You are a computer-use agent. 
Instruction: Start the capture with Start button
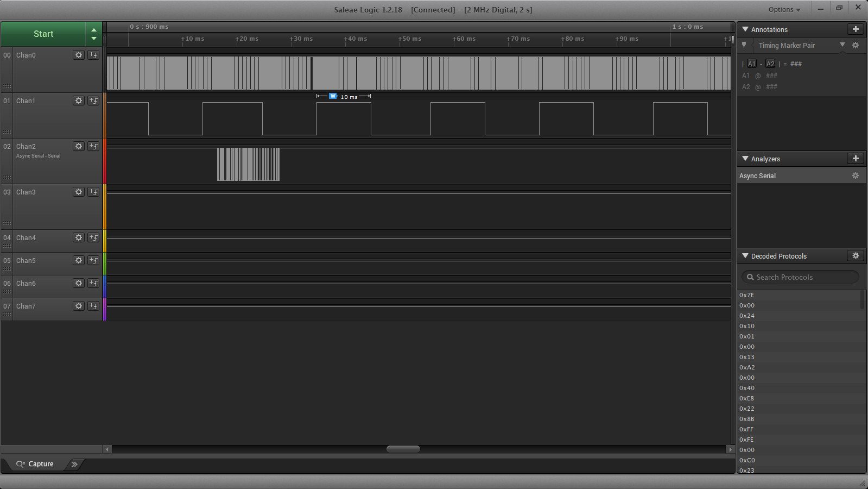pyautogui.click(x=43, y=34)
